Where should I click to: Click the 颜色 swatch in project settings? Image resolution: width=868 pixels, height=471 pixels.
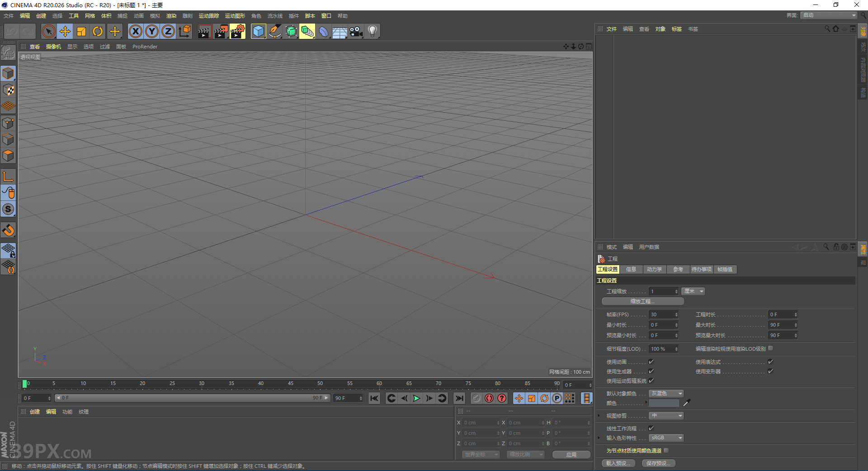click(x=664, y=403)
